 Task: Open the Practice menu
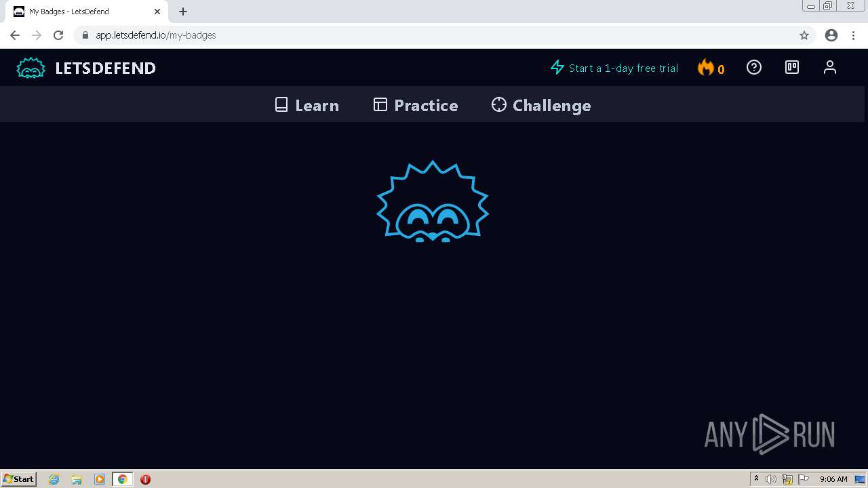416,105
